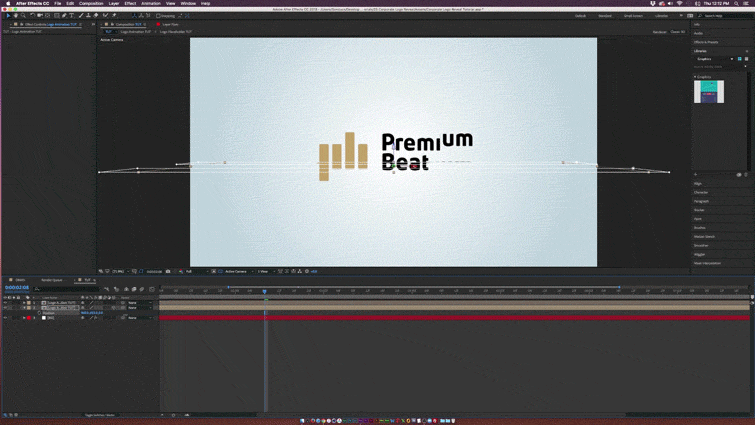Open the Composition menu
755x425 pixels.
[91, 4]
